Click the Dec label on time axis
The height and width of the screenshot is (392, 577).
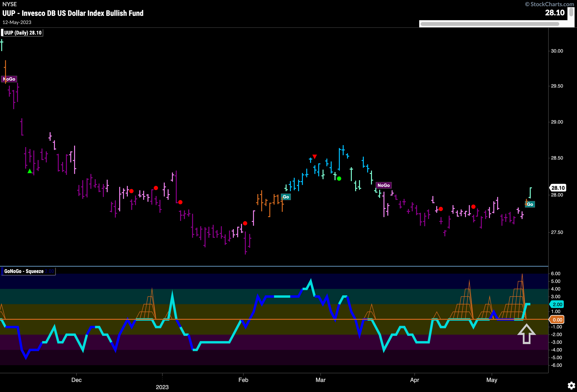[x=77, y=380]
